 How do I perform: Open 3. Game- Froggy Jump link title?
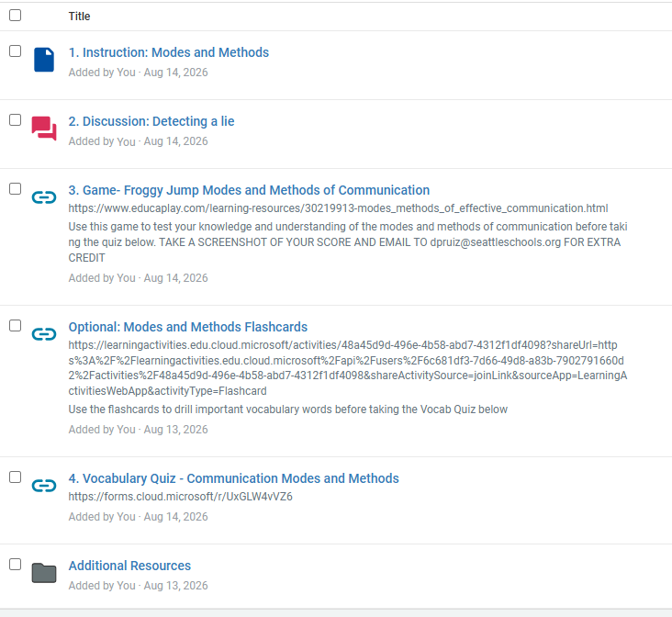pos(249,190)
